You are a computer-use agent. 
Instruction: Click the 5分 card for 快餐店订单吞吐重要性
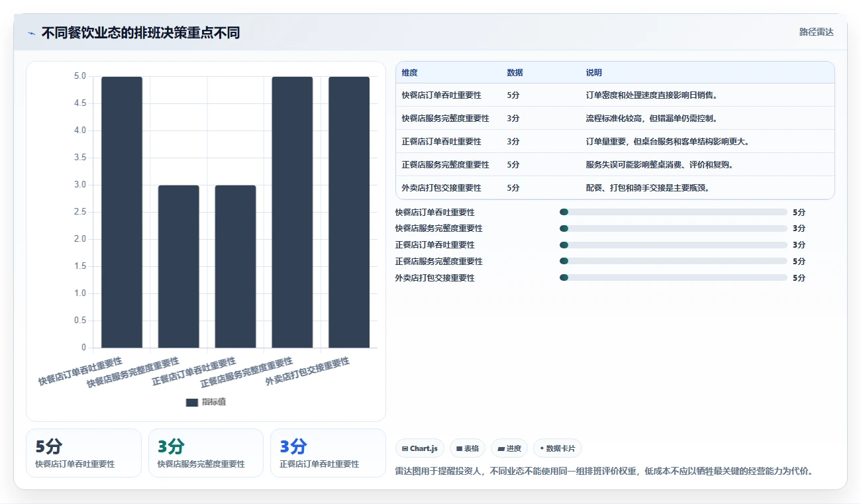coord(83,453)
